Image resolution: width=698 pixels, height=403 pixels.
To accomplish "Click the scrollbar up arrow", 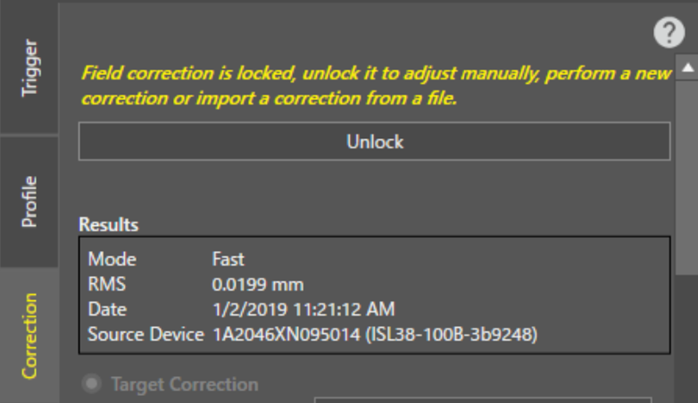I will pyautogui.click(x=687, y=68).
